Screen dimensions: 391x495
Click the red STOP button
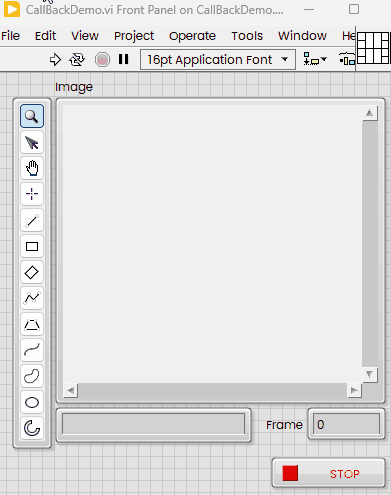point(329,473)
